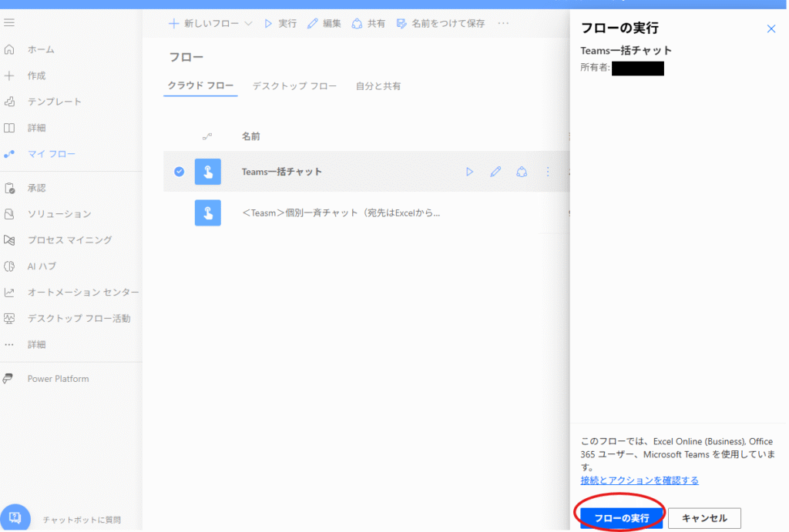Open the chatbot help icon
Screen dimensions: 789x532
pos(15,517)
